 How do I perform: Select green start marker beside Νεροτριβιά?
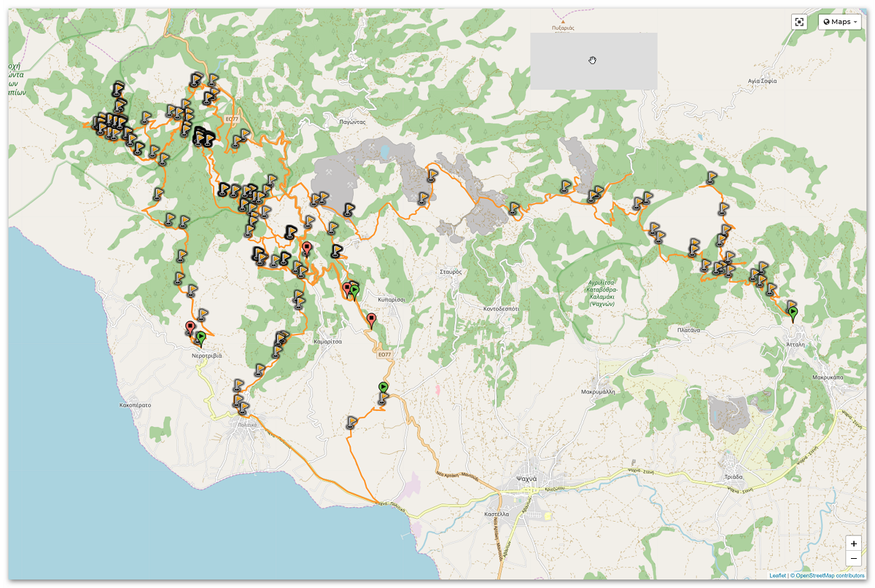[x=201, y=338]
